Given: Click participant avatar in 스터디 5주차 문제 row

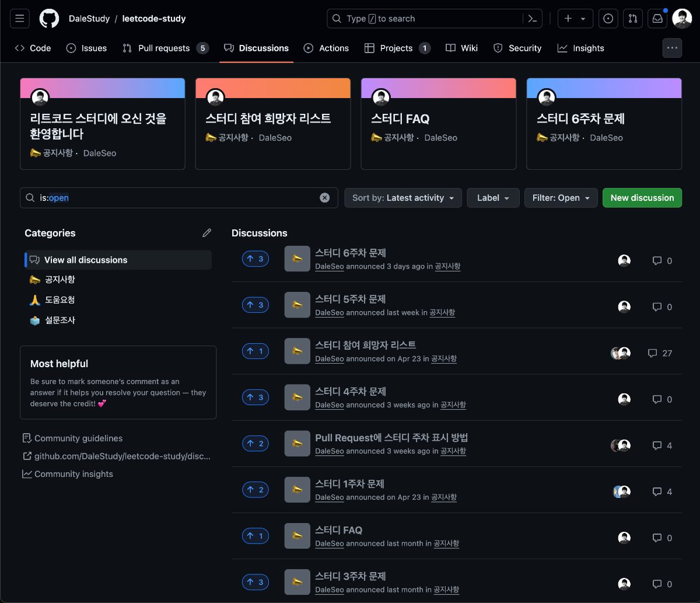Looking at the screenshot, I should click(624, 307).
